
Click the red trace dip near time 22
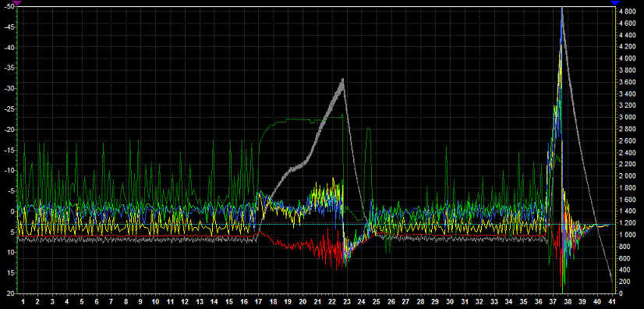pos(336,266)
